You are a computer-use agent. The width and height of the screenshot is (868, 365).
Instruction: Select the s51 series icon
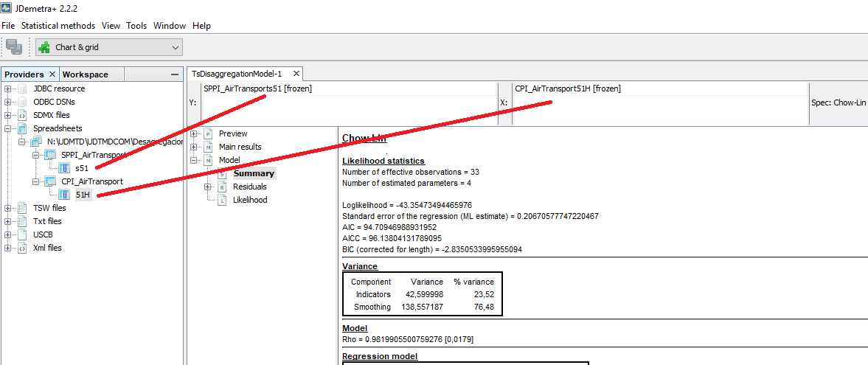pyautogui.click(x=64, y=168)
